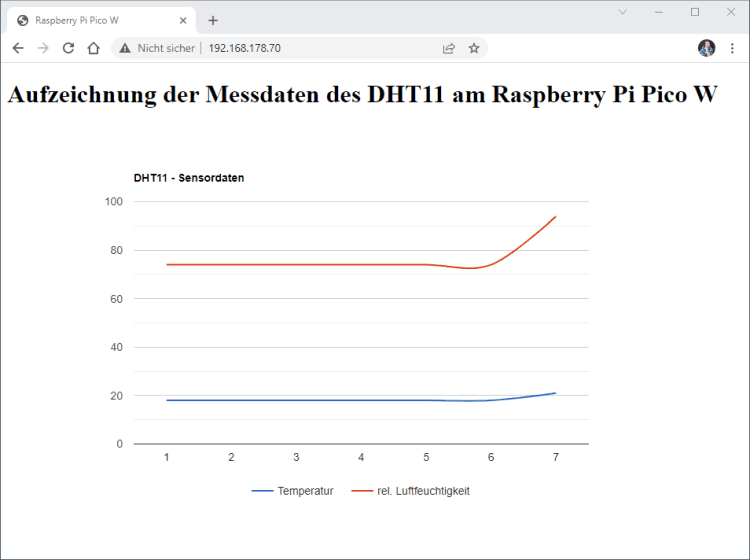Minimize the browser window
Viewport: 750px width, 560px height.
[x=659, y=12]
